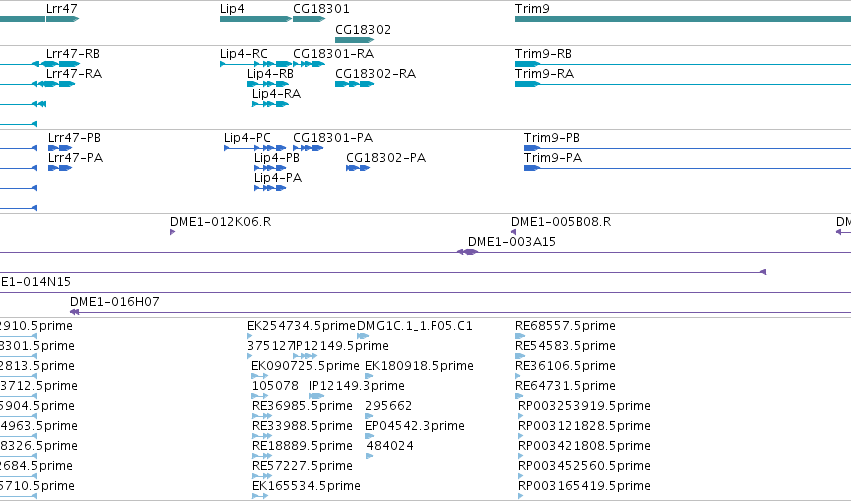Click the EP04542.3prime EST label
This screenshot has width=851, height=501.
pos(415,427)
